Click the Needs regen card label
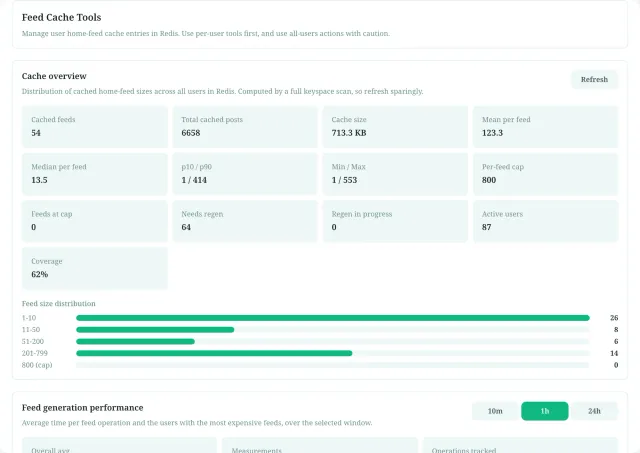Image resolution: width=640 pixels, height=453 pixels. tap(202, 214)
